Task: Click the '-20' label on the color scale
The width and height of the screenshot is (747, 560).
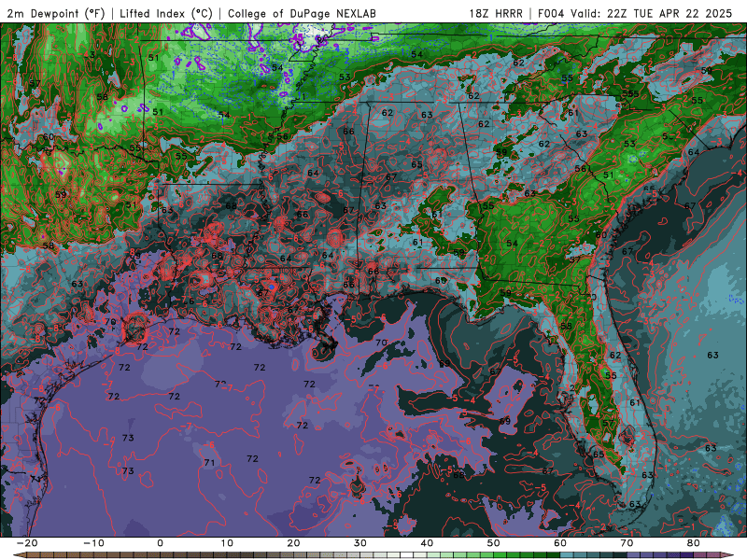Action: click(27, 543)
